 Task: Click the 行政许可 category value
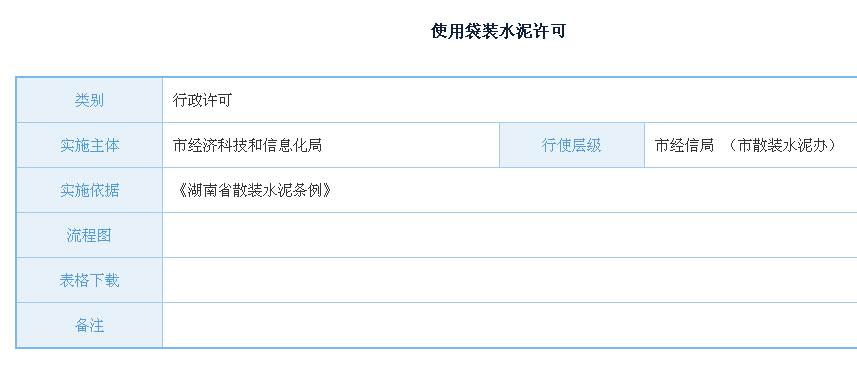[202, 100]
